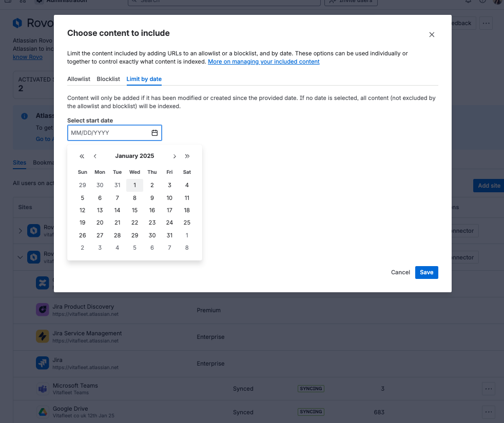Click the Jira Service Management icon

click(x=43, y=336)
